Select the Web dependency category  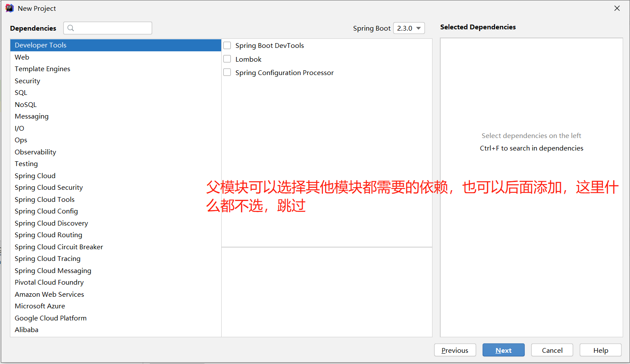pyautogui.click(x=22, y=56)
